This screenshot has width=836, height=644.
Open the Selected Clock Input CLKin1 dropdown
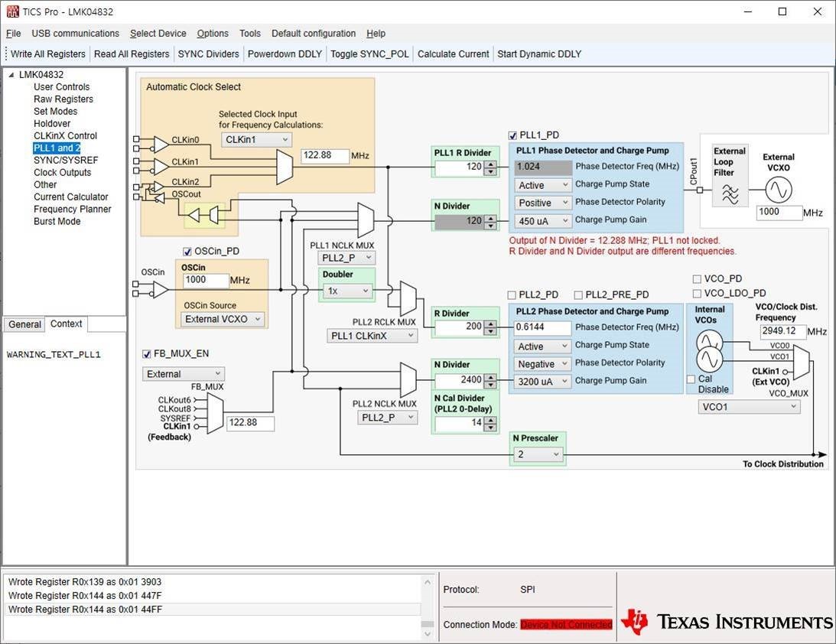(x=256, y=140)
